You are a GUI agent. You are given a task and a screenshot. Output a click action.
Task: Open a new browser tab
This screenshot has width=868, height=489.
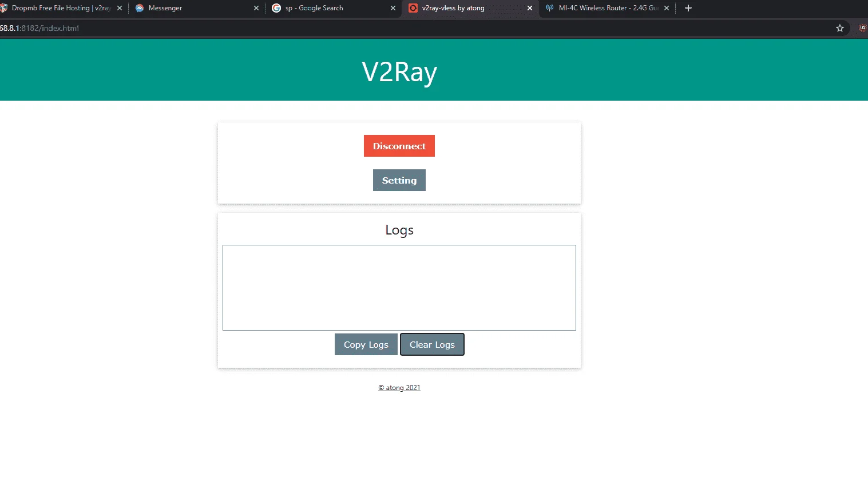tap(688, 8)
